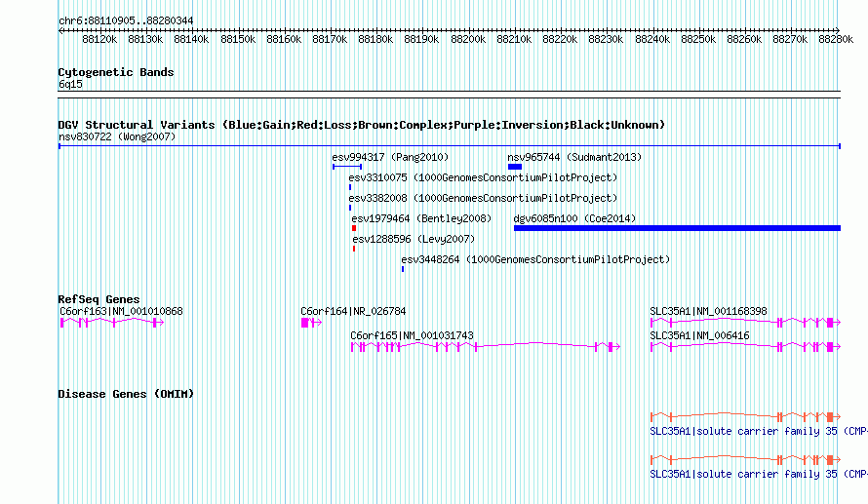Select the SLC35A1 NM_006416 gene glyph

(x=746, y=347)
